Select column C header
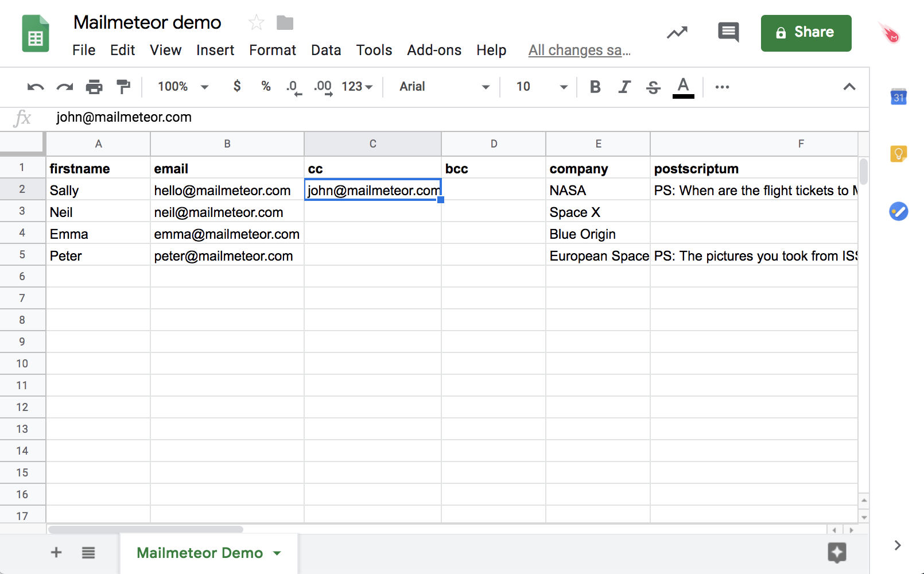The height and width of the screenshot is (574, 924). coord(372,144)
